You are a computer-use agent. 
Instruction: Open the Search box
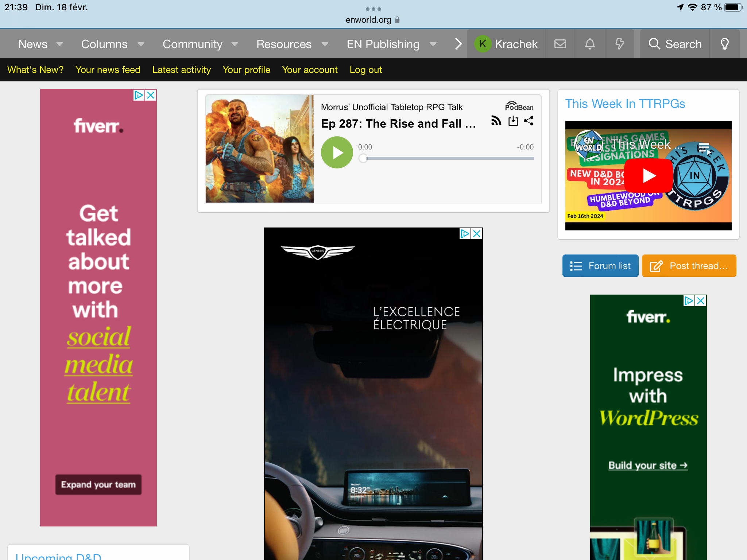coord(675,44)
